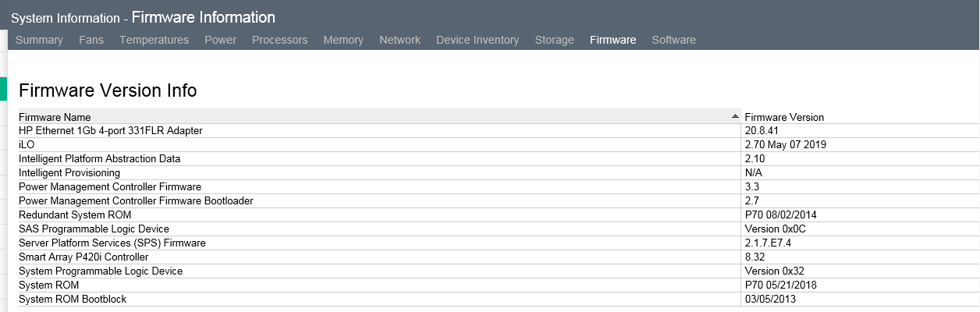Viewport: 980px width, 312px height.
Task: Select the Processors tab
Action: pos(279,40)
